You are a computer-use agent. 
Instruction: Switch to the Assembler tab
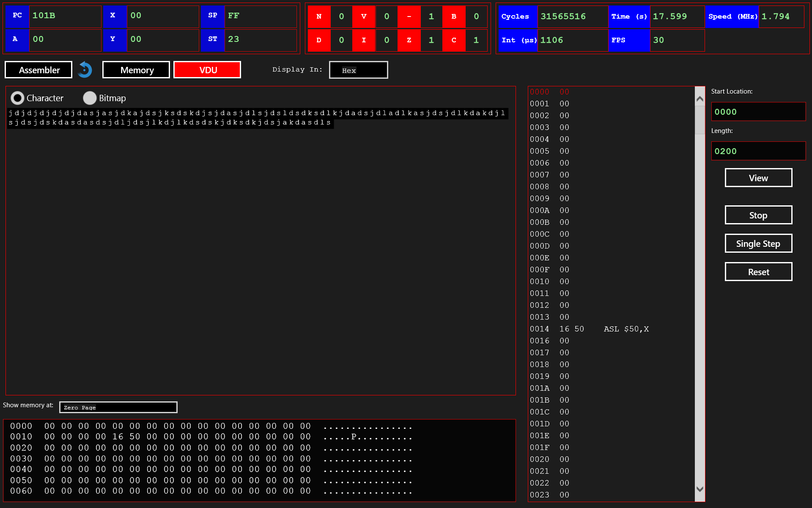point(38,70)
